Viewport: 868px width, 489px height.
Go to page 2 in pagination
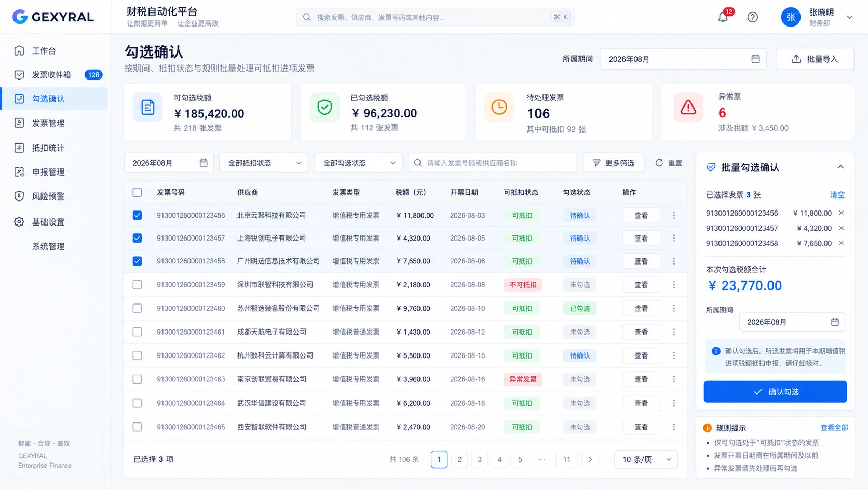[x=459, y=459]
